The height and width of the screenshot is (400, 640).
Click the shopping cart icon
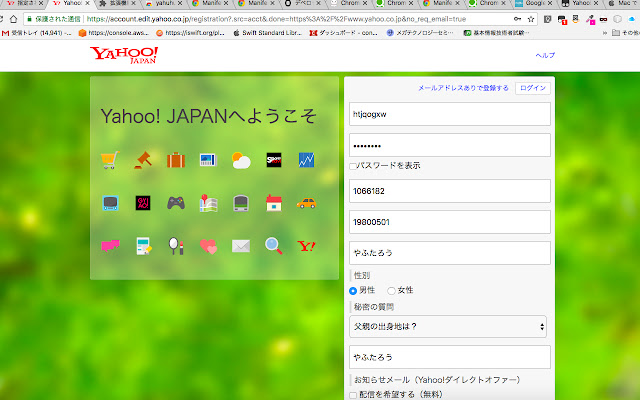pyautogui.click(x=110, y=159)
